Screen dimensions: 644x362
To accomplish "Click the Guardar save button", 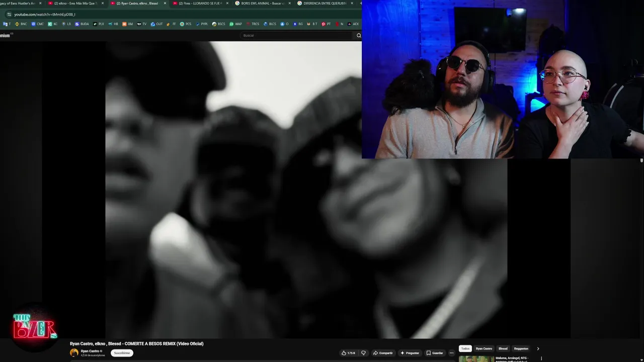I will (x=435, y=353).
